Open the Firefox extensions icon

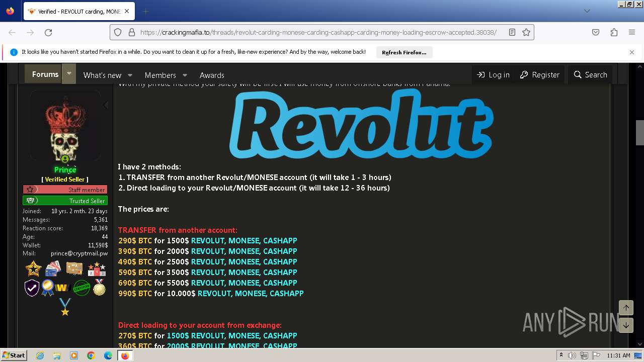click(614, 32)
